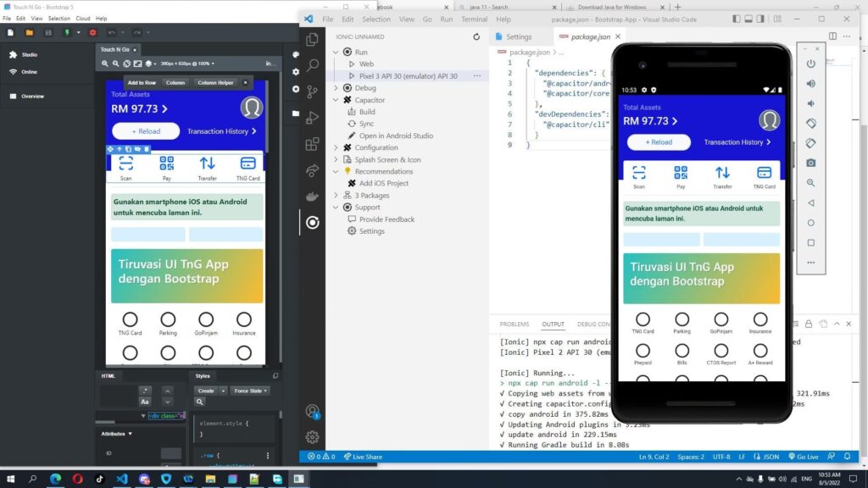
Task: Click the ID attribute input field
Action: click(170, 453)
